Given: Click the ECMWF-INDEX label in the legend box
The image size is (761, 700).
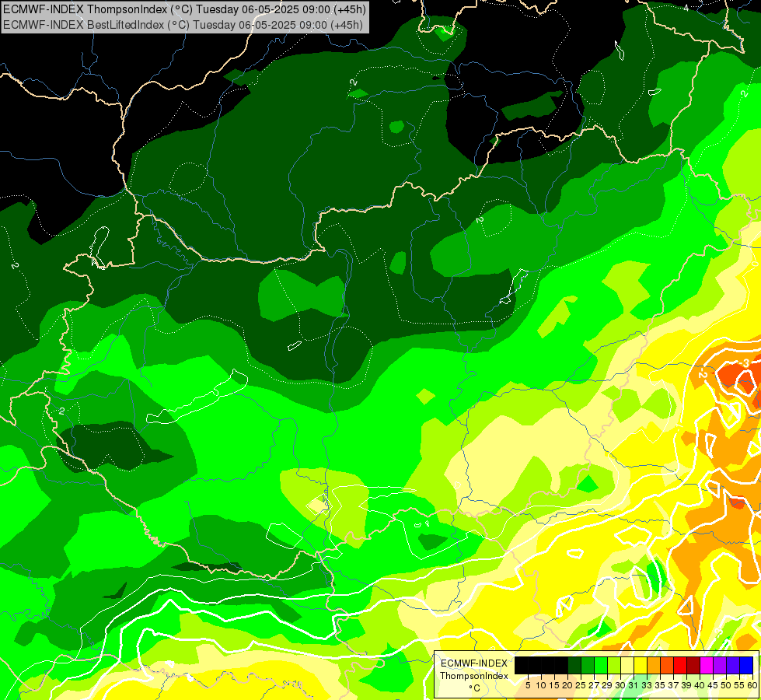Looking at the screenshot, I should click(474, 663).
